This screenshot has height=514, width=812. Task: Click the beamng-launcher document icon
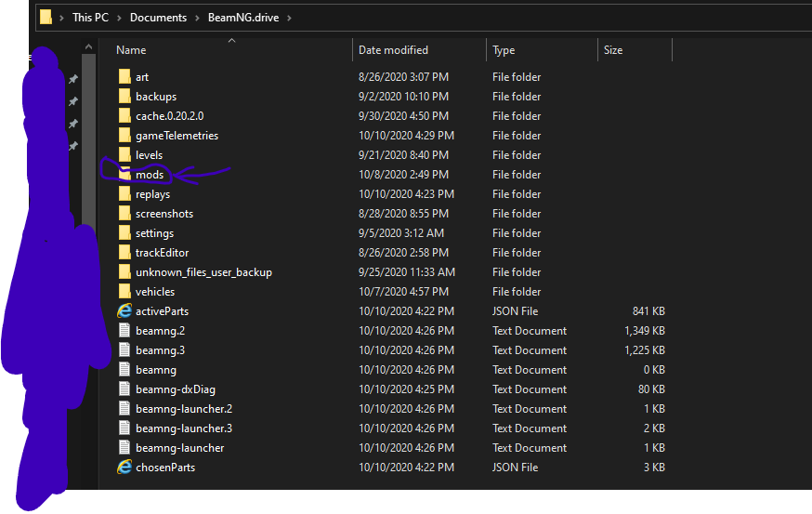point(124,448)
